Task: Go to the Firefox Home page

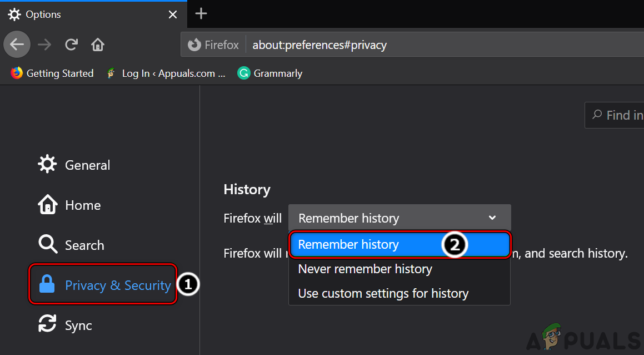Action: click(98, 45)
